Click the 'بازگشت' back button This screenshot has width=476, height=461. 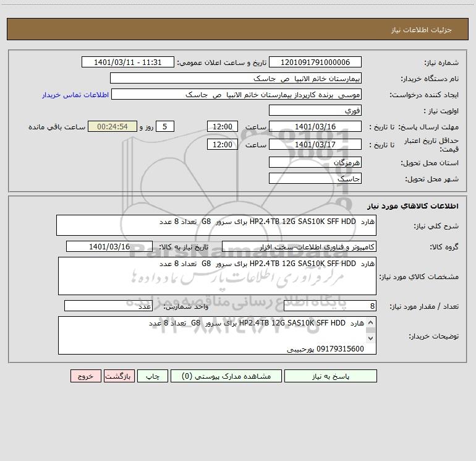(119, 376)
